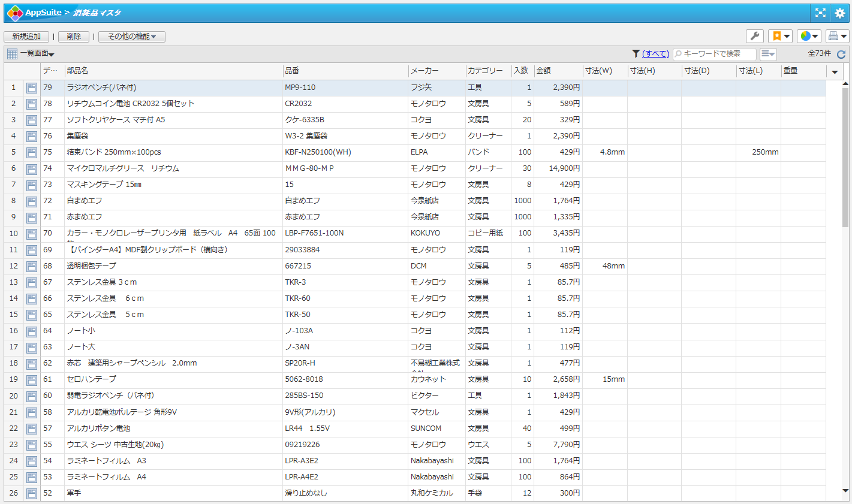Open detail icon for 結束バンド row 5
Viewport: 852px width, 504px height.
32,153
